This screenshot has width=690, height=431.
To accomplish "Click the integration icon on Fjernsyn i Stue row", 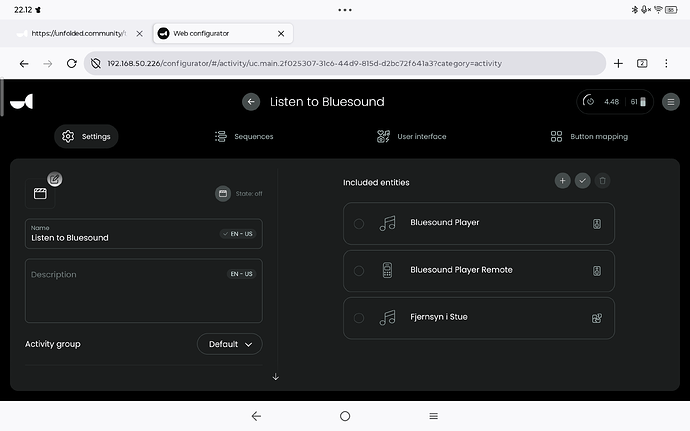I will coord(597,318).
